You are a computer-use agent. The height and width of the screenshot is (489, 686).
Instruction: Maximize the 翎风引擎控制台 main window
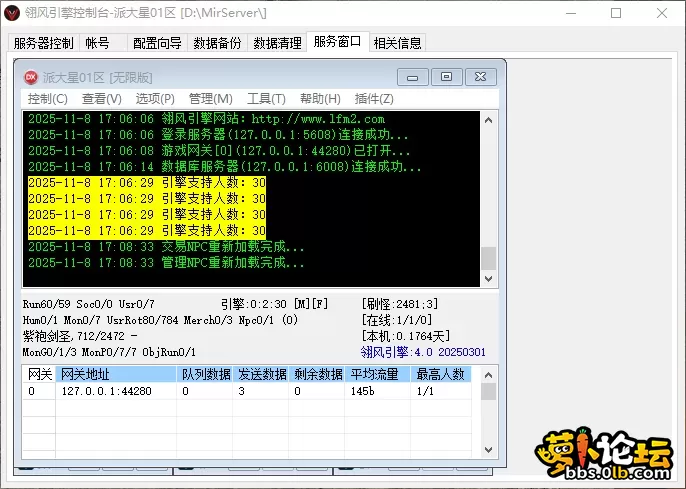(616, 13)
